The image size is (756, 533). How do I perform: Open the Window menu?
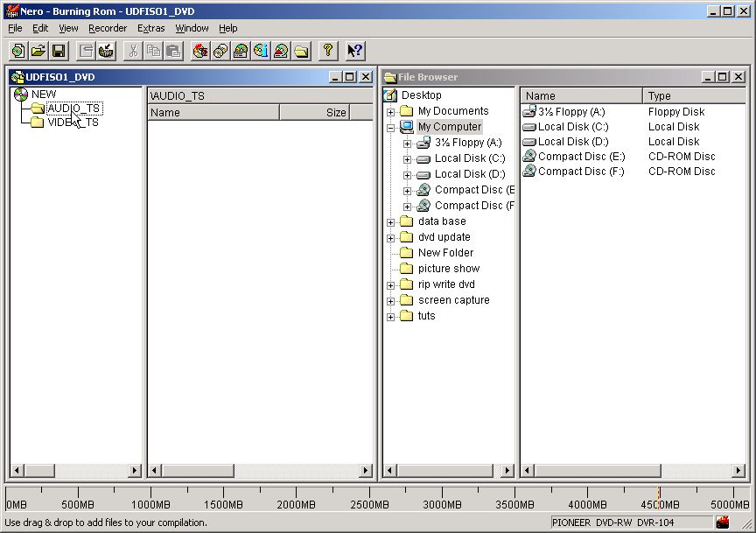192,28
